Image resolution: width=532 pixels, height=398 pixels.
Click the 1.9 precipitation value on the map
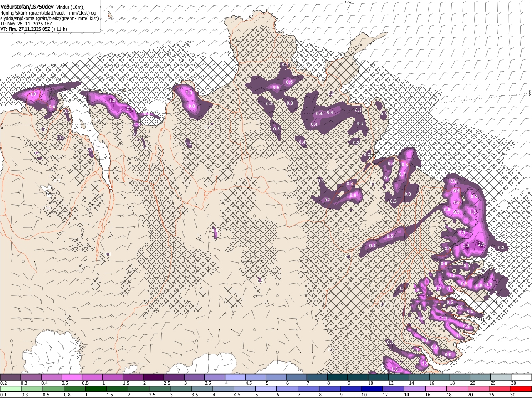coord(112,101)
